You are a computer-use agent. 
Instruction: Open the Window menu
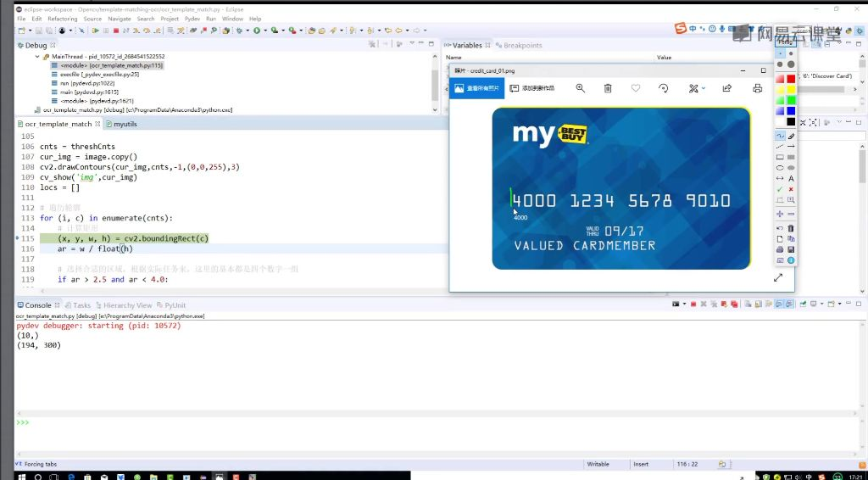pyautogui.click(x=232, y=19)
